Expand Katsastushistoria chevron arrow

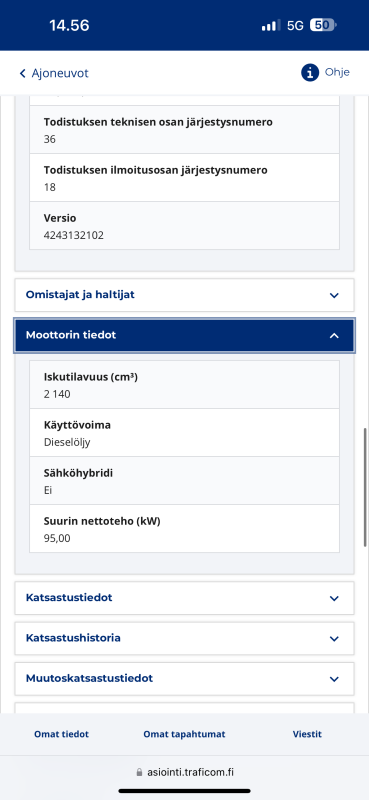(334, 638)
